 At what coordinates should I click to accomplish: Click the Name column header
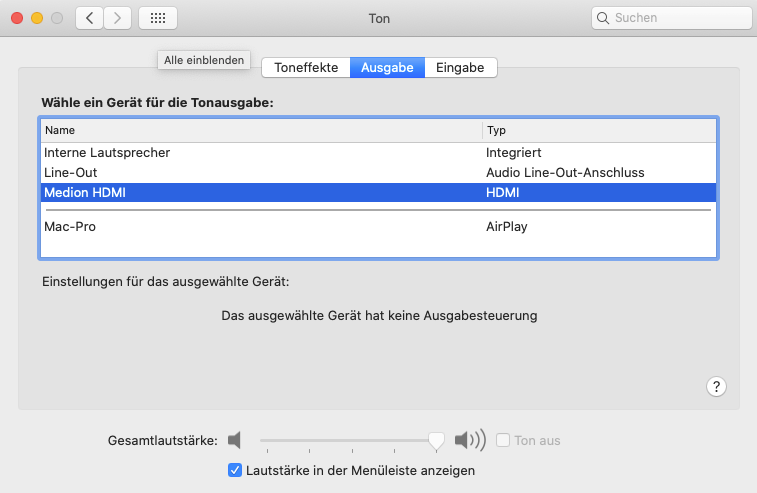(x=260, y=130)
